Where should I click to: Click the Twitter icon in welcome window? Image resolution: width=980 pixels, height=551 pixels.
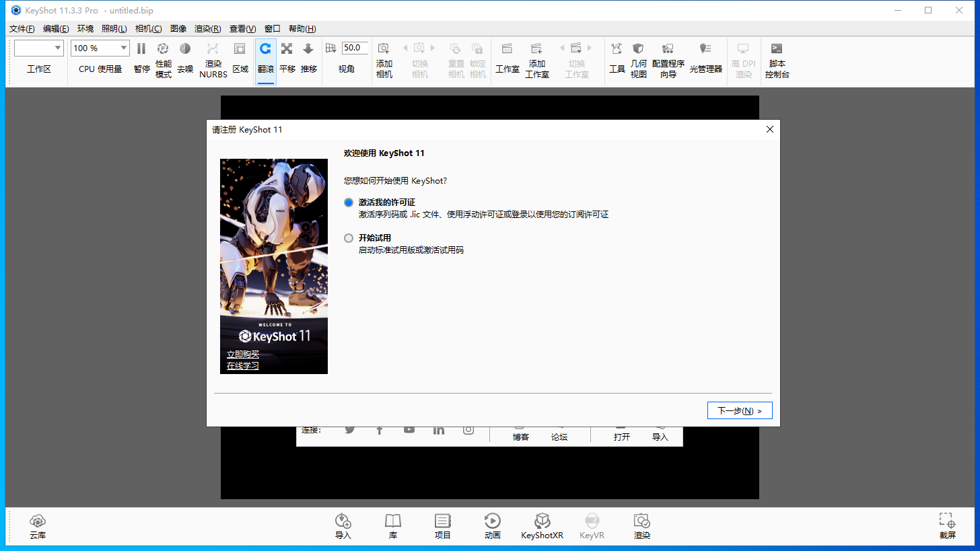pos(350,430)
